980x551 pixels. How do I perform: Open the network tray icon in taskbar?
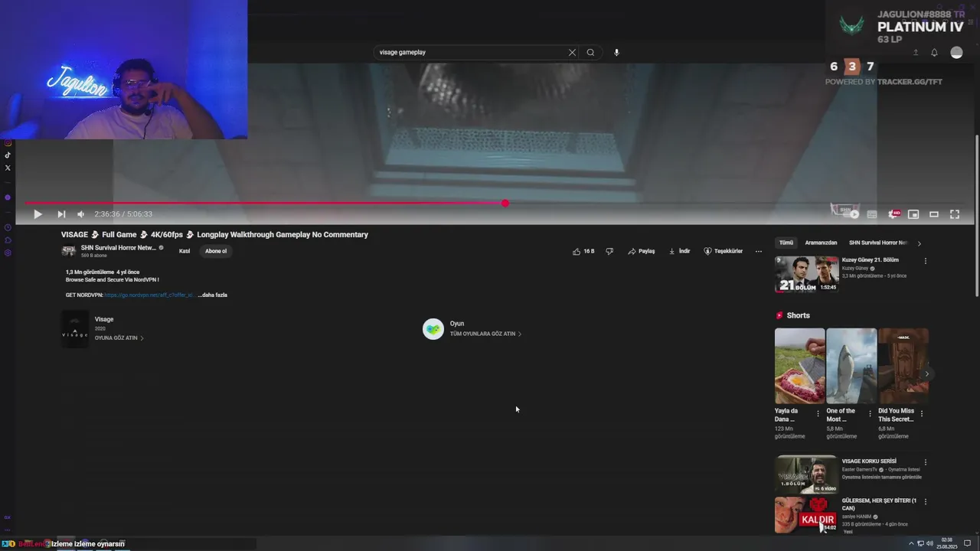(920, 543)
